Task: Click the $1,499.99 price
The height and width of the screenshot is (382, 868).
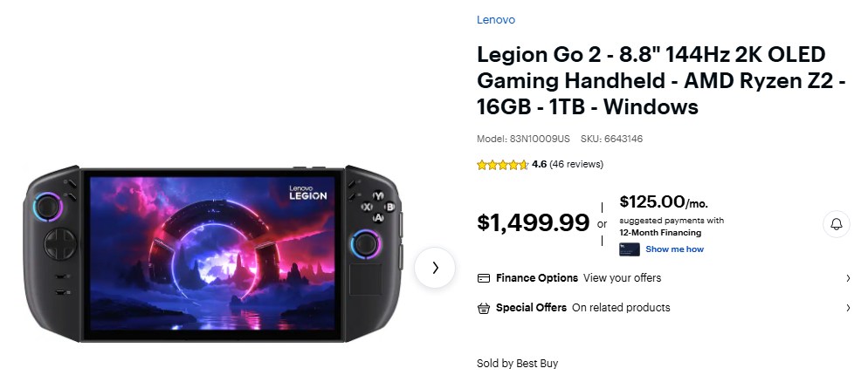Action: 533,222
